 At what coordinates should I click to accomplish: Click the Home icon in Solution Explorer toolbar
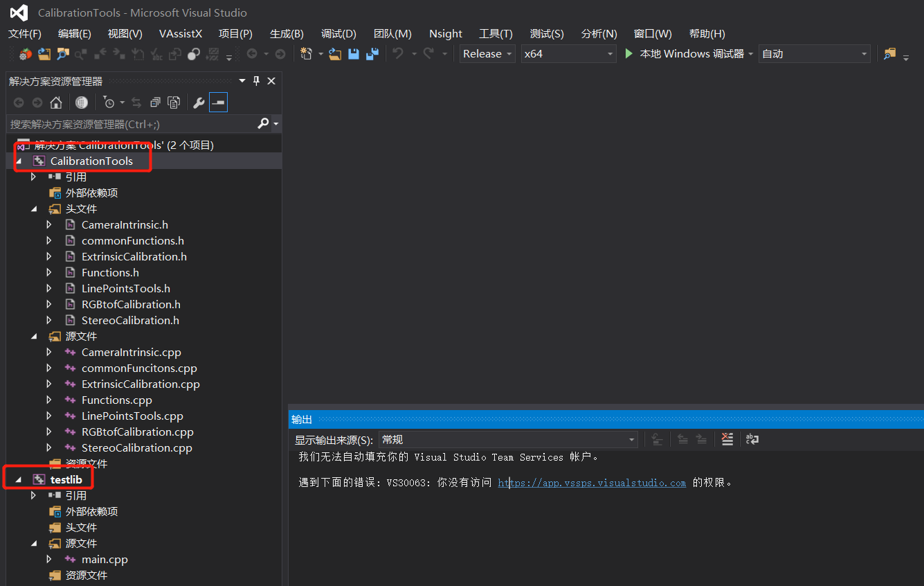pyautogui.click(x=56, y=103)
